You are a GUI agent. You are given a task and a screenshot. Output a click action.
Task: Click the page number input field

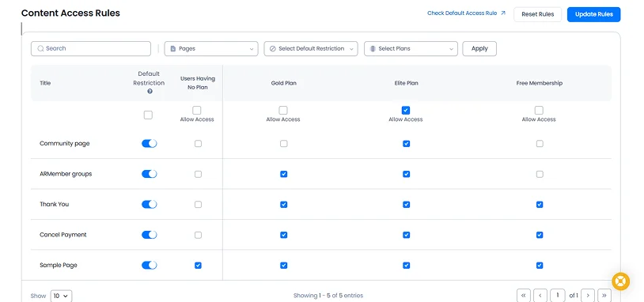tap(557, 296)
